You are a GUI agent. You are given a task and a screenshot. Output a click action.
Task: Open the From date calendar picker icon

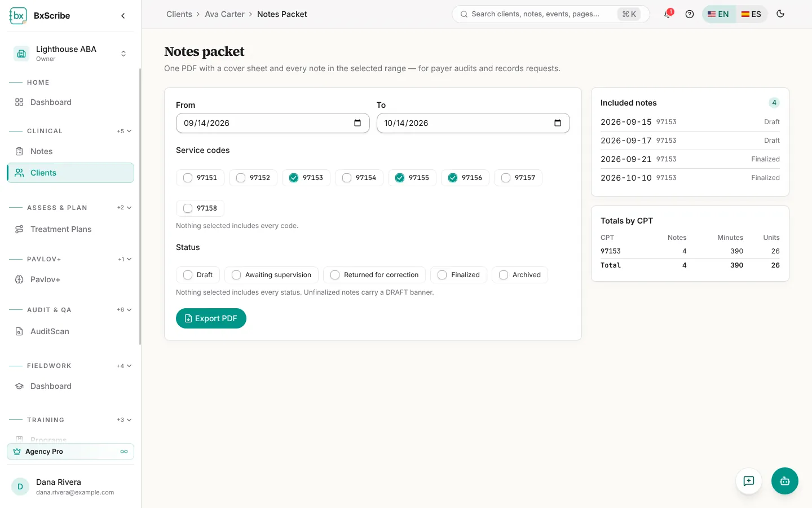pyautogui.click(x=358, y=123)
